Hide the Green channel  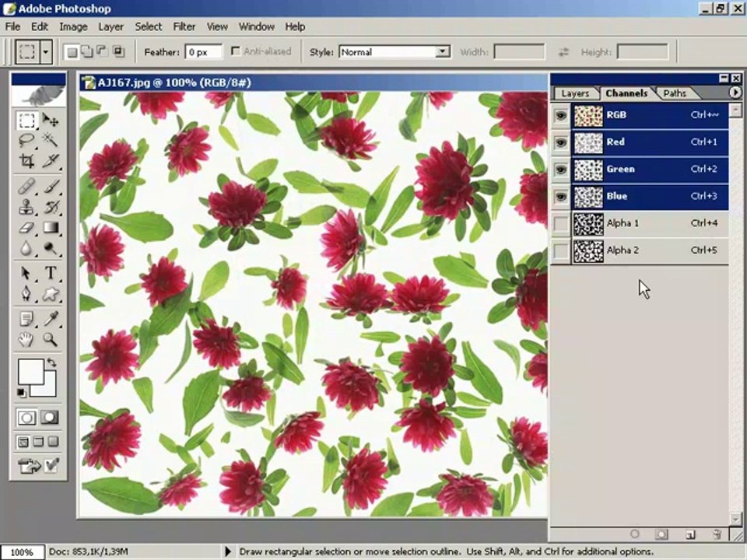[x=561, y=170]
